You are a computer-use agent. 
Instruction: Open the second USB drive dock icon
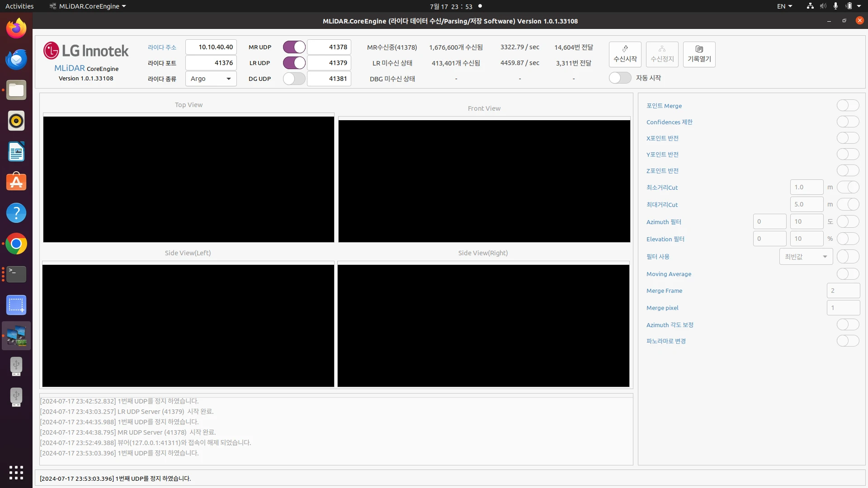tap(16, 397)
